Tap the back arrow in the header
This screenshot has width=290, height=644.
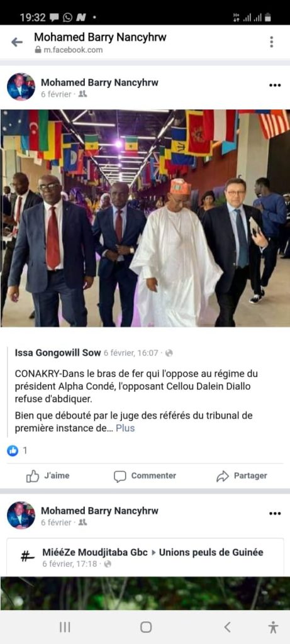[17, 42]
